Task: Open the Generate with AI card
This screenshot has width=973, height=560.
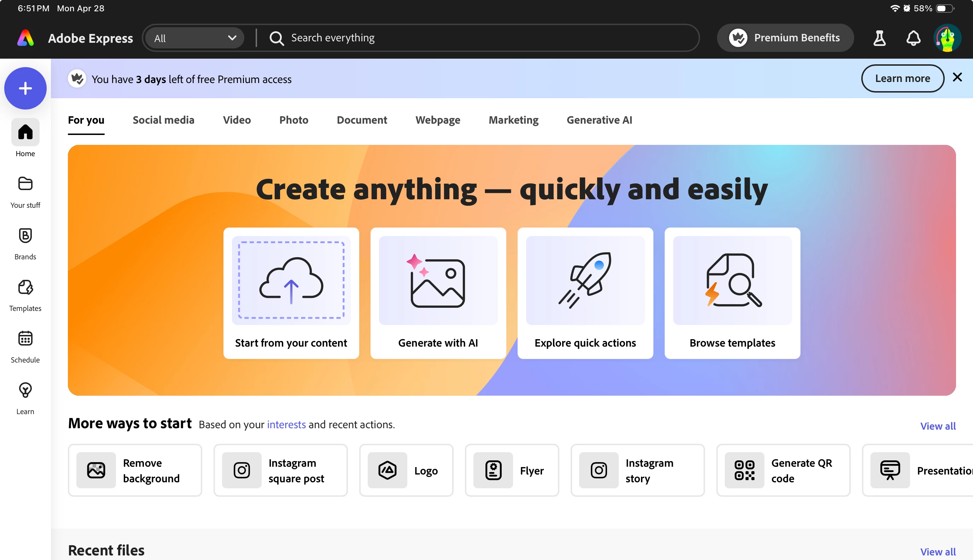Action: 438,293
